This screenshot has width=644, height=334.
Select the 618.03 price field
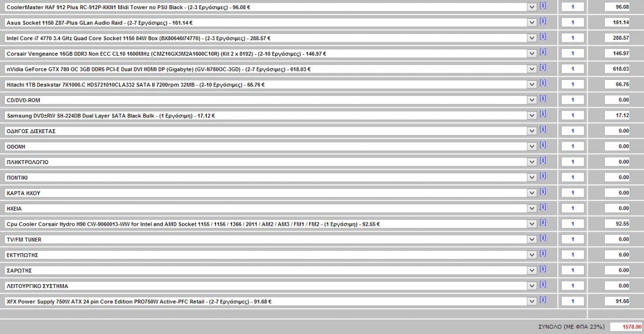[x=617, y=69]
